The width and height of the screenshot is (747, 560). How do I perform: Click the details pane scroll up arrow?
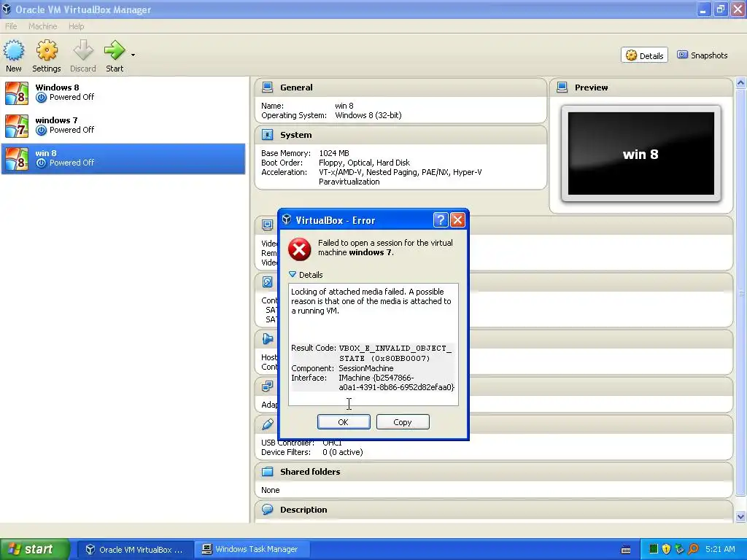point(740,83)
